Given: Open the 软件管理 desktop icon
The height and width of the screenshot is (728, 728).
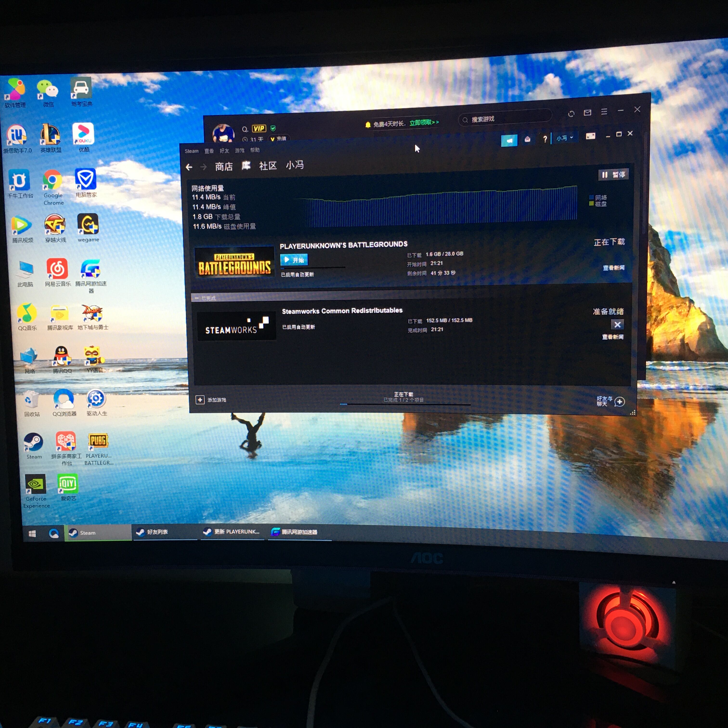Looking at the screenshot, I should (15, 90).
